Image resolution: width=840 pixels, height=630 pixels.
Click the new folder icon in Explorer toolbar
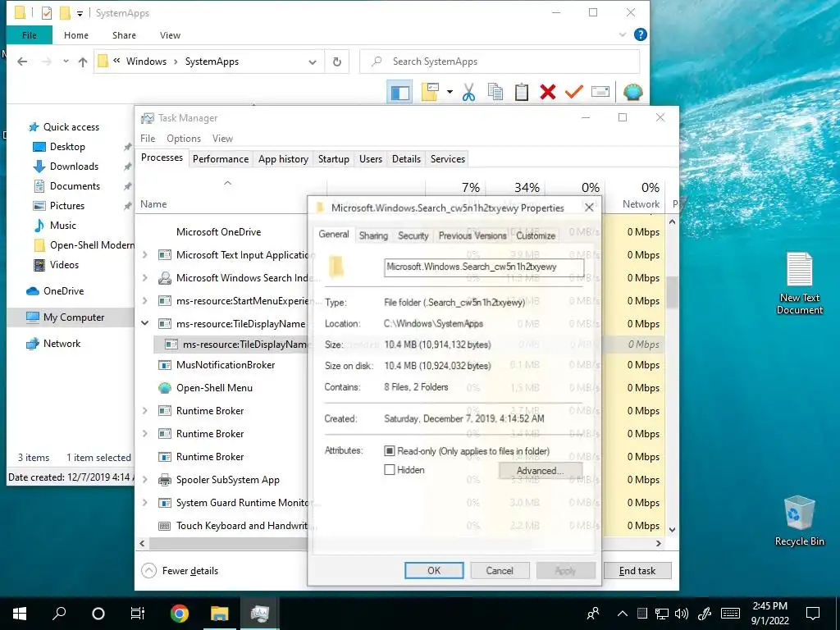point(430,92)
